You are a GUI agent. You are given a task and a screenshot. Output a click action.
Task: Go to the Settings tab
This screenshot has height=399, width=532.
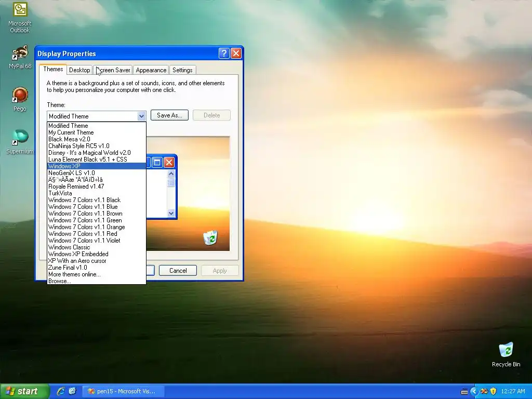(x=182, y=70)
